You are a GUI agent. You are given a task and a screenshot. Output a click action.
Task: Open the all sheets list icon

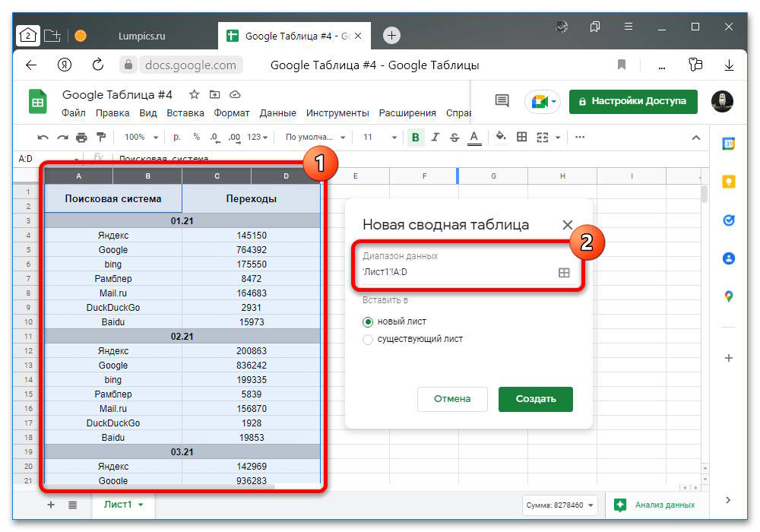pos(73,505)
